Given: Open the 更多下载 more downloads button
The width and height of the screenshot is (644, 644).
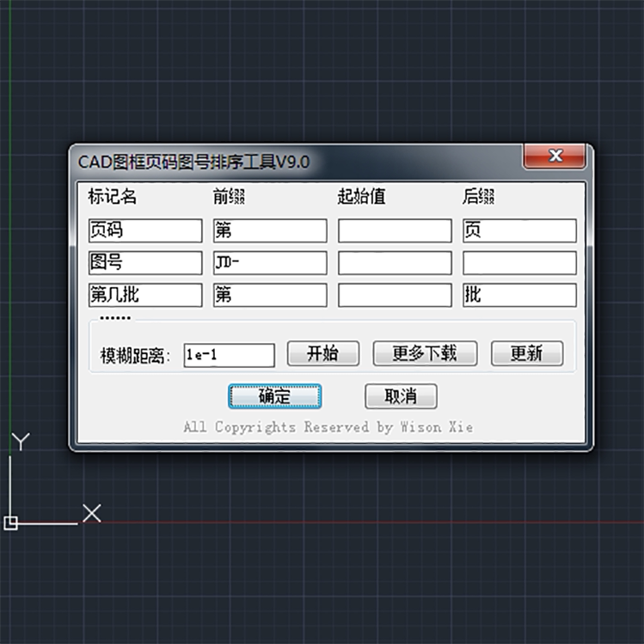Looking at the screenshot, I should click(425, 353).
